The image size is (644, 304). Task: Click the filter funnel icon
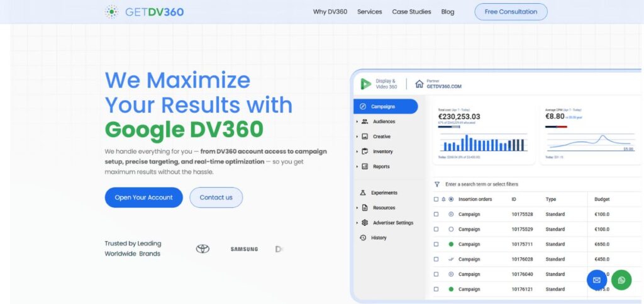(437, 184)
